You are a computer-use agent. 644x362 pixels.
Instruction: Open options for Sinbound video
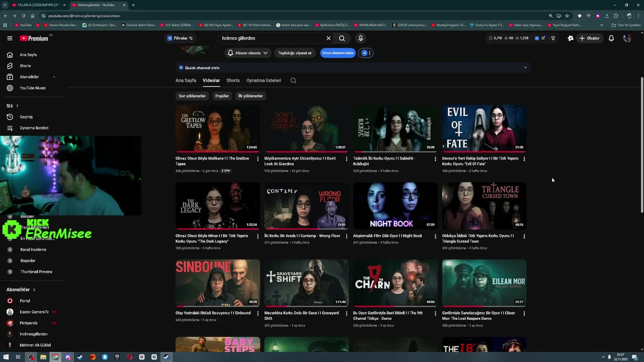click(258, 314)
